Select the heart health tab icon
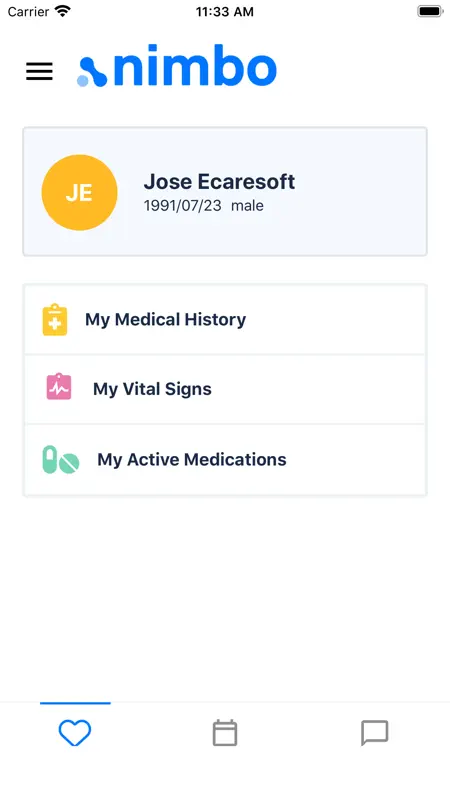Viewport: 450px width, 800px height. tap(75, 733)
